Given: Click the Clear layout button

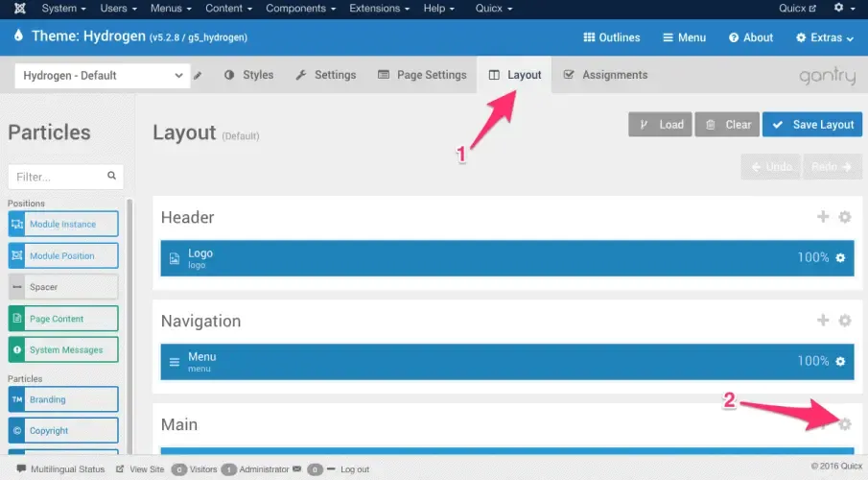Looking at the screenshot, I should pos(727,125).
